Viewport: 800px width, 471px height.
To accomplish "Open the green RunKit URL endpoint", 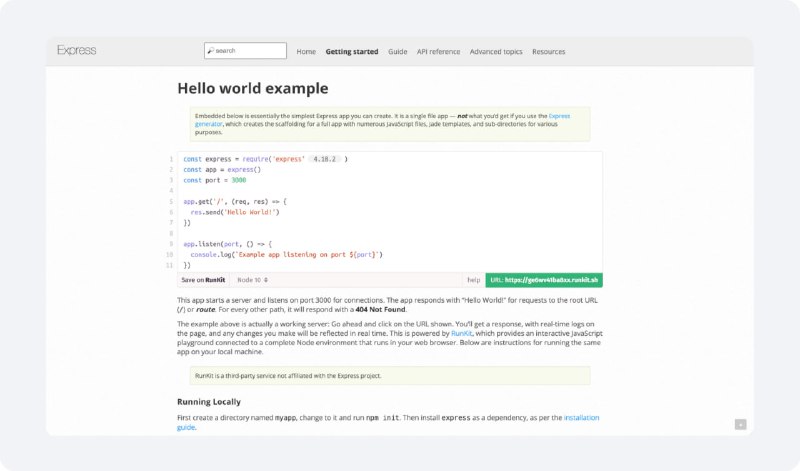I will [x=544, y=280].
